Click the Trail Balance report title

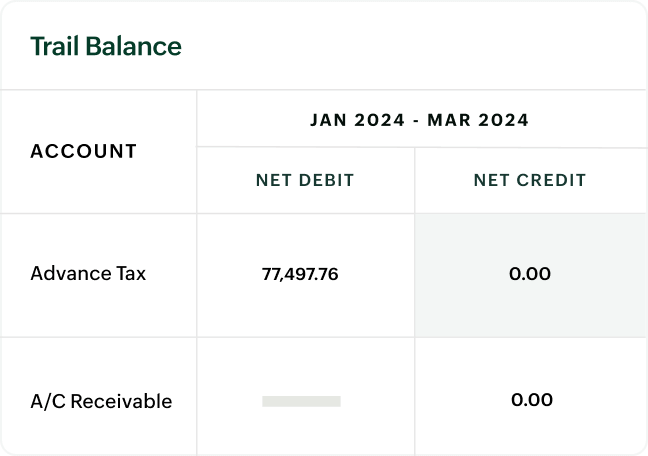tap(106, 46)
